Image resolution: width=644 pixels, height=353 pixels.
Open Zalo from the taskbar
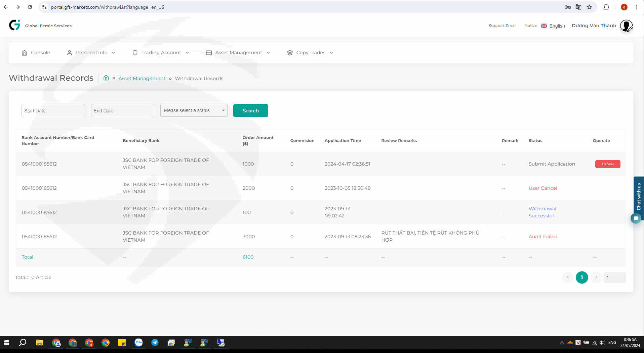(x=138, y=343)
